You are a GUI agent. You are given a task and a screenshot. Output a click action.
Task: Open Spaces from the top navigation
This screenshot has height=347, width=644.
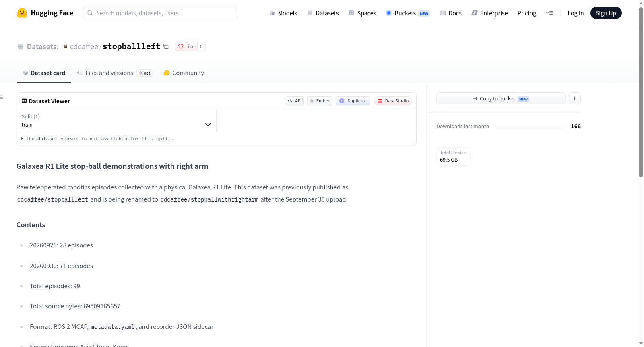click(x=363, y=13)
